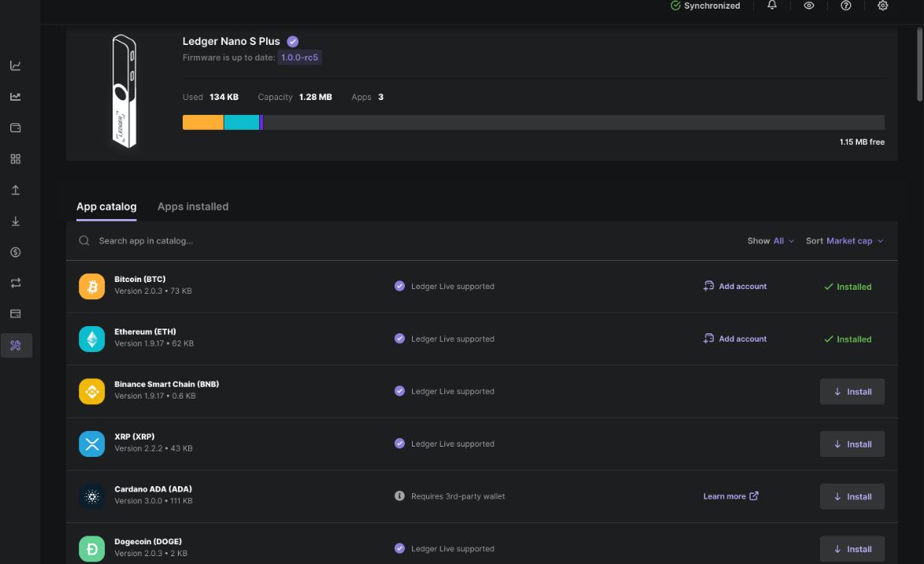Open the Accounts wallet icon in sidebar
Screen dimensions: 924x564
tap(15, 128)
